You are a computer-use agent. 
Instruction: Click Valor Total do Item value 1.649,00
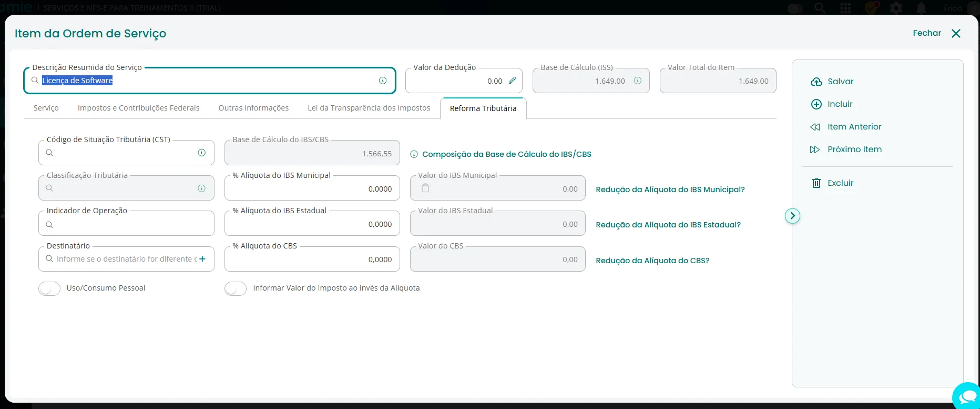[x=753, y=81]
